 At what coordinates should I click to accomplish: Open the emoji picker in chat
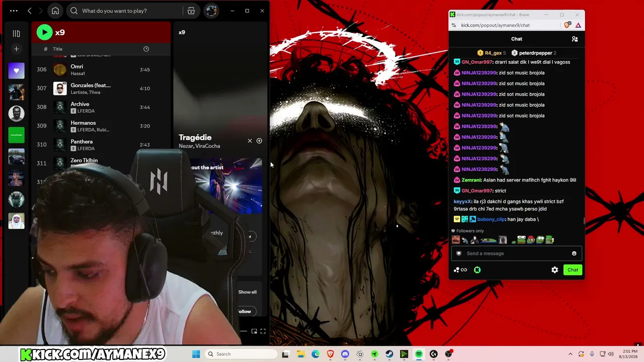coord(574,253)
